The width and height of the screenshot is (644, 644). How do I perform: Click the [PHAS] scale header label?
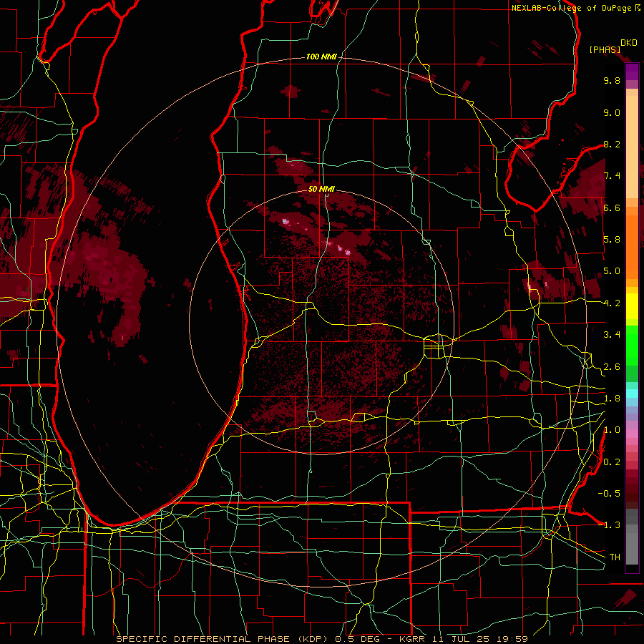pyautogui.click(x=605, y=50)
